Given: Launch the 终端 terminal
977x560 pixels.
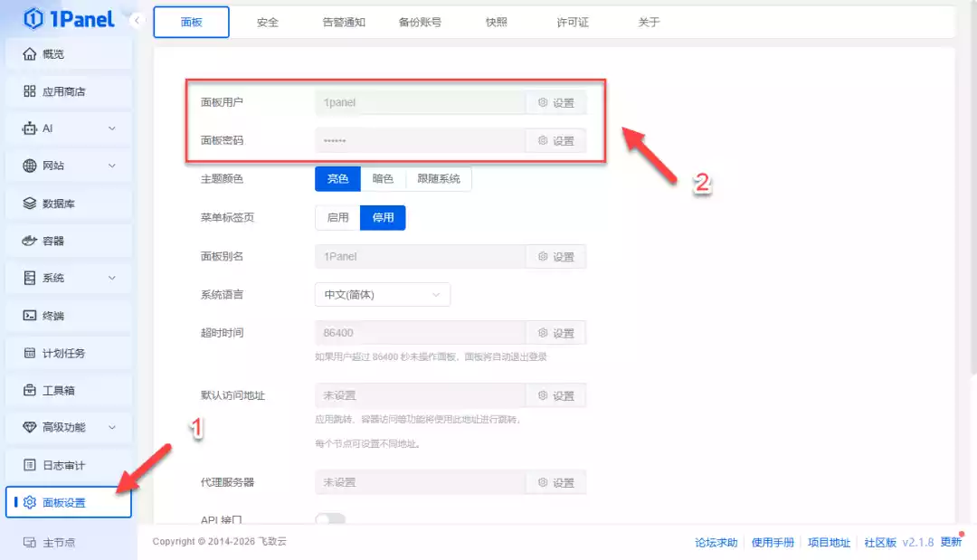Looking at the screenshot, I should pyautogui.click(x=52, y=315).
